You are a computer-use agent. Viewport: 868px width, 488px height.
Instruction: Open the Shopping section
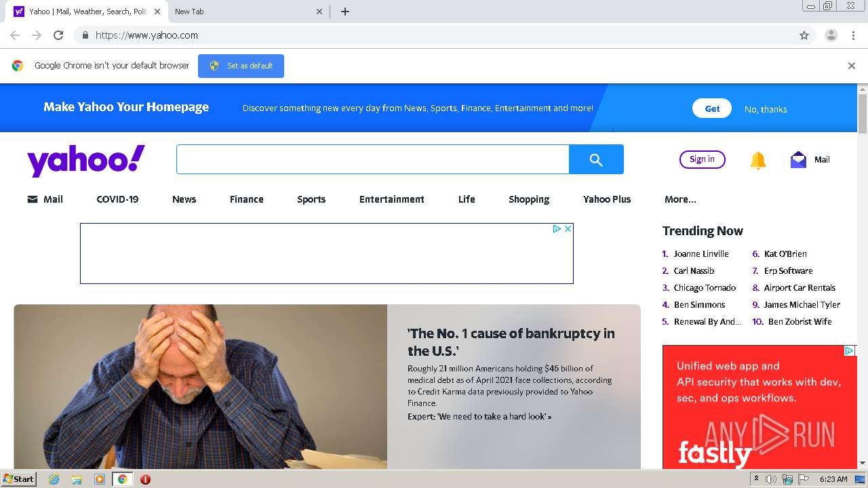(x=529, y=199)
